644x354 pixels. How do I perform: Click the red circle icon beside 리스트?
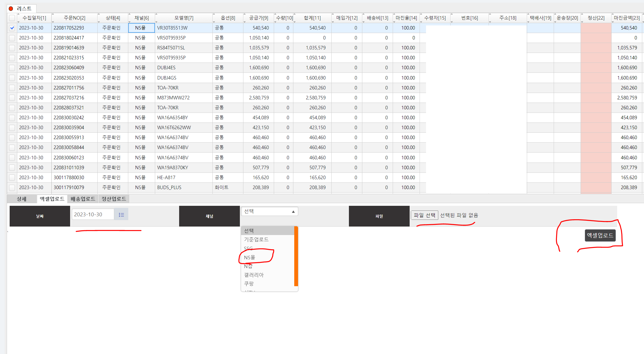pos(11,8)
